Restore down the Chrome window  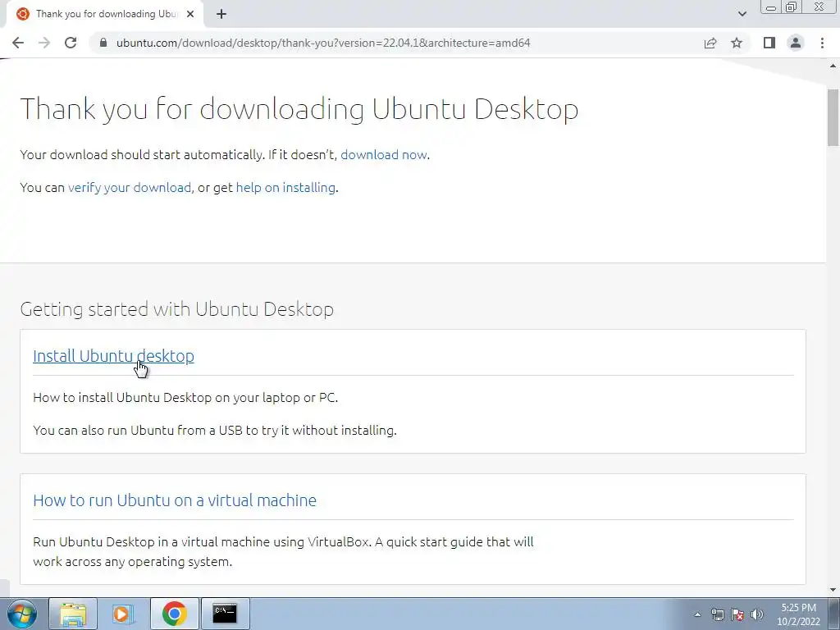(792, 7)
